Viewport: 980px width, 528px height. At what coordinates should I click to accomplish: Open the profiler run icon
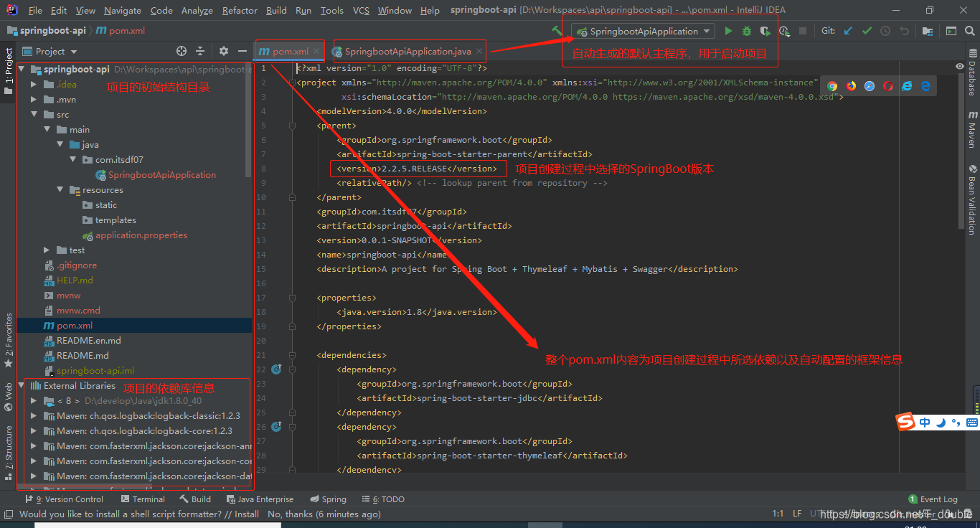(x=784, y=31)
